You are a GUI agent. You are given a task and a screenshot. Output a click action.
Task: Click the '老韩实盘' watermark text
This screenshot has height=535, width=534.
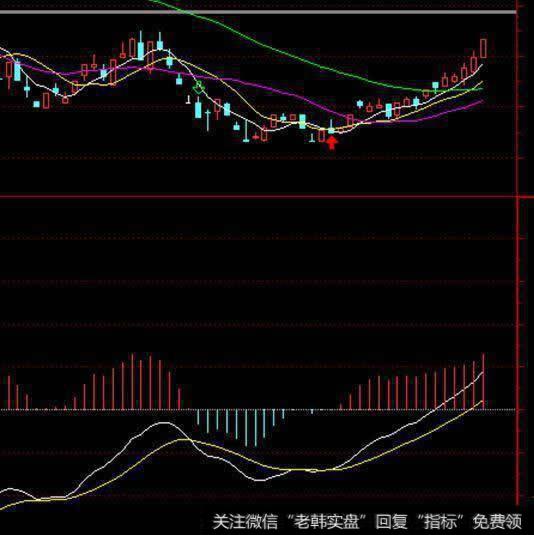click(x=327, y=521)
